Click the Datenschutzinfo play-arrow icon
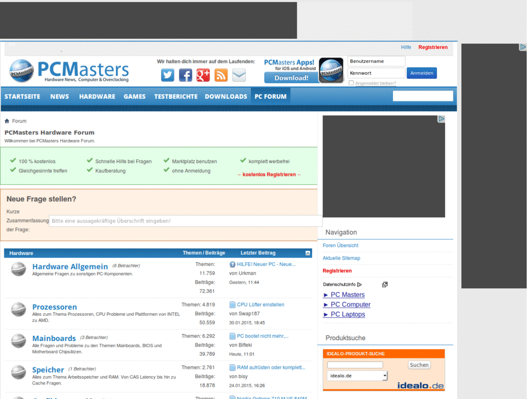 point(360,284)
